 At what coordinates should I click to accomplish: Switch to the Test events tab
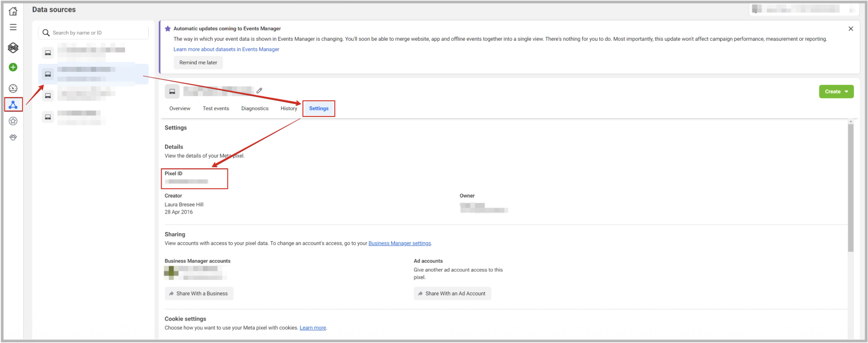(216, 108)
